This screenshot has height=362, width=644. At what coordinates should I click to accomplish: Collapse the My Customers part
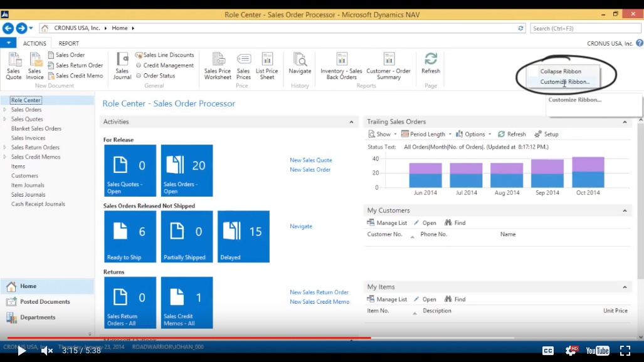[x=625, y=210]
